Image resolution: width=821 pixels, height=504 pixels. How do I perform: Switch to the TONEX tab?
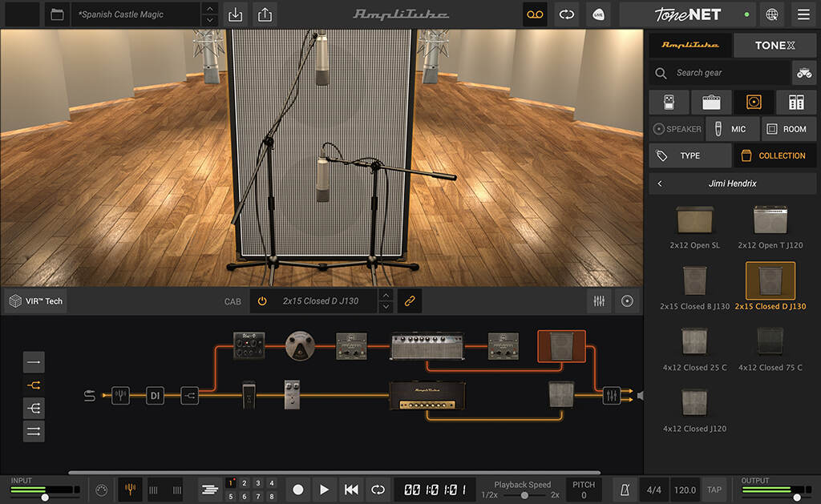coord(774,45)
